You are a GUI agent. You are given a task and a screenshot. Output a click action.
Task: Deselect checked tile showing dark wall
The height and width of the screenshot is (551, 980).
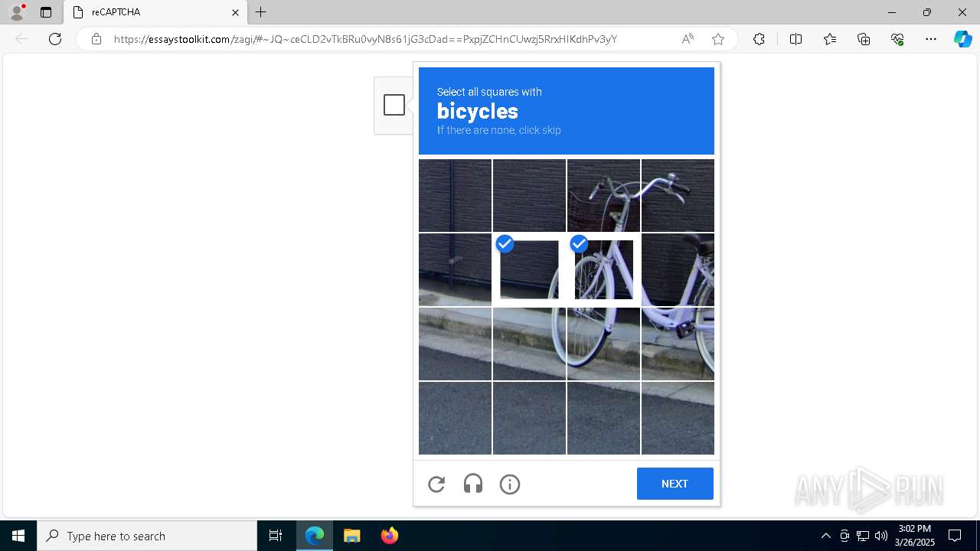(x=529, y=269)
